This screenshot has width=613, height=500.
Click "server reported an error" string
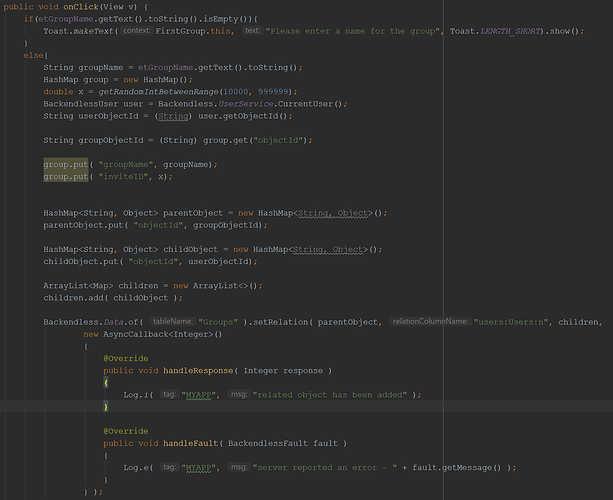325,467
